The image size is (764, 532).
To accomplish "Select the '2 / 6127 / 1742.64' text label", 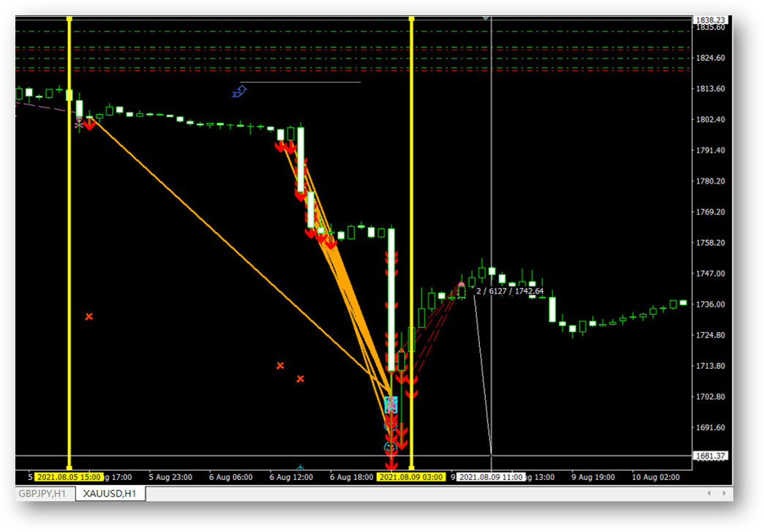I will point(510,291).
